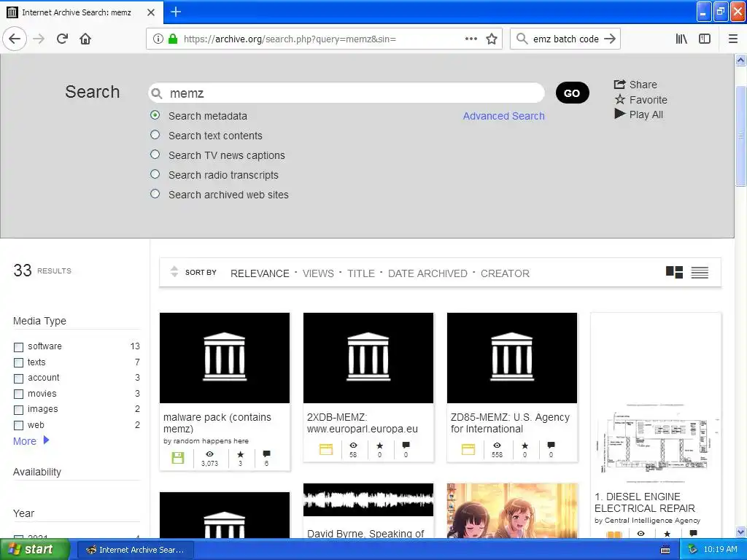747x560 pixels.
Task: Close the Internet Archive Search tab
Action: [x=151, y=12]
